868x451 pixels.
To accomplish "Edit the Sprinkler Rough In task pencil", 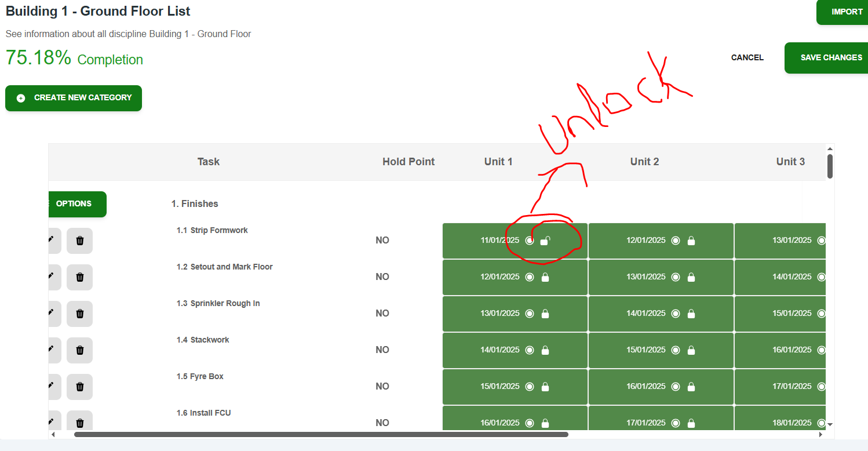I will point(51,313).
